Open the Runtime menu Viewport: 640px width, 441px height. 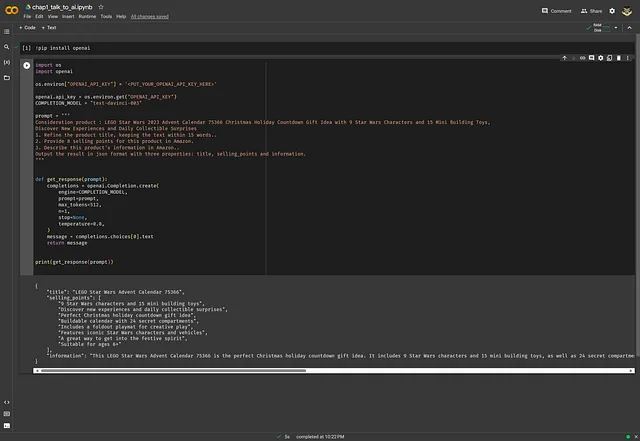[x=87, y=16]
